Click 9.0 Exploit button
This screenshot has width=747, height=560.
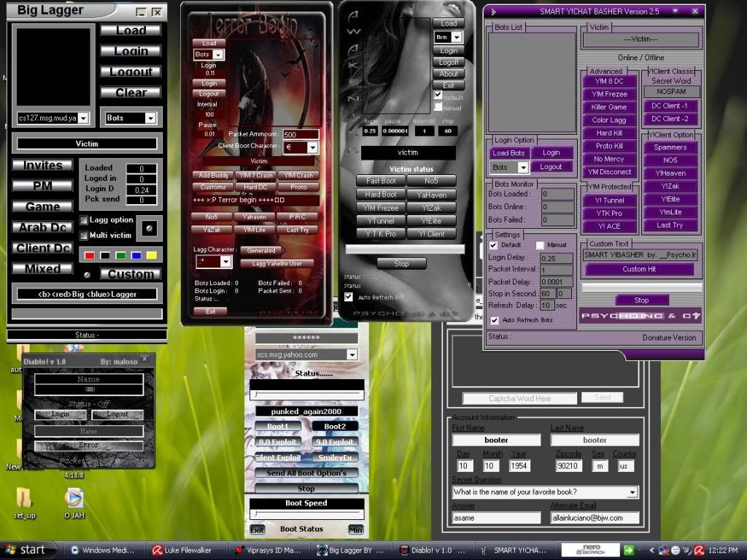335,442
